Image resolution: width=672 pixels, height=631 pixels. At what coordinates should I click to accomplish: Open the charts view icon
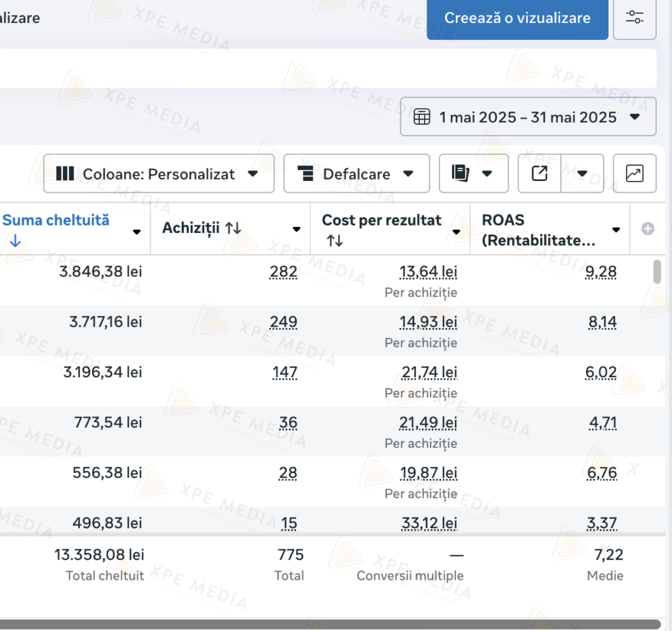click(635, 174)
